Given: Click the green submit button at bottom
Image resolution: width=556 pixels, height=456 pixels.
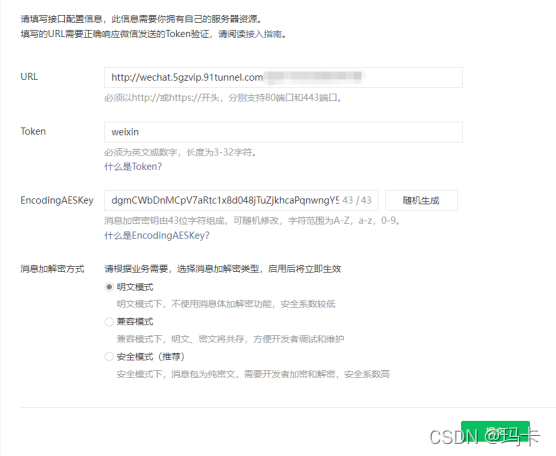Looking at the screenshot, I should (x=495, y=431).
